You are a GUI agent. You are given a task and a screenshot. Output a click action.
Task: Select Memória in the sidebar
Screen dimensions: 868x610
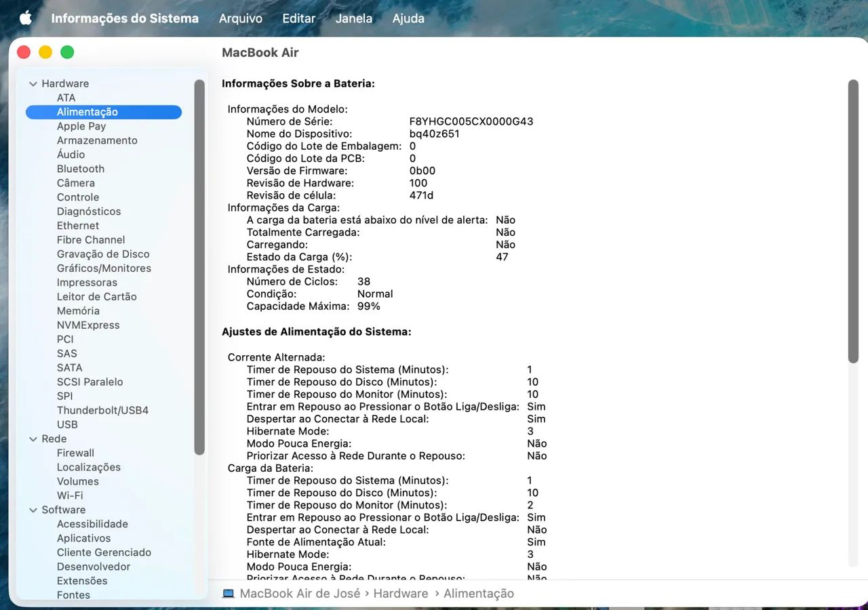coord(78,311)
